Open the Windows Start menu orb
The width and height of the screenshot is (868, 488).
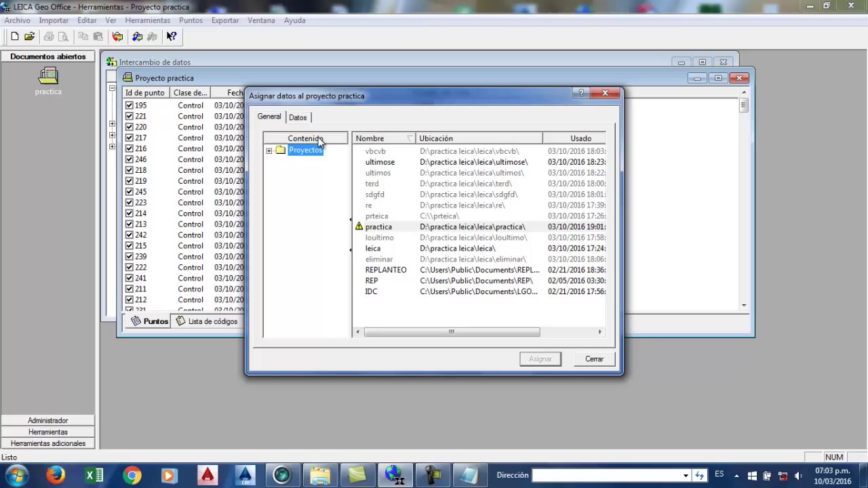pos(16,474)
